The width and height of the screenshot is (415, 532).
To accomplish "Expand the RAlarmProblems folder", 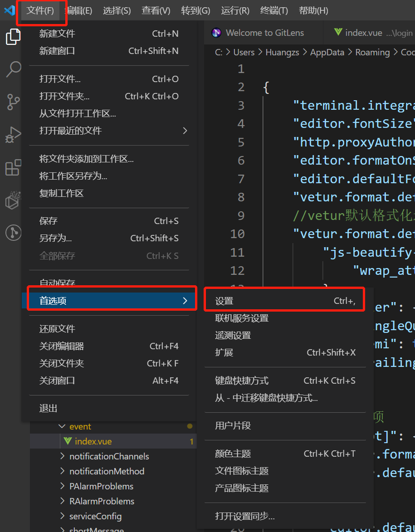I will 113,501.
